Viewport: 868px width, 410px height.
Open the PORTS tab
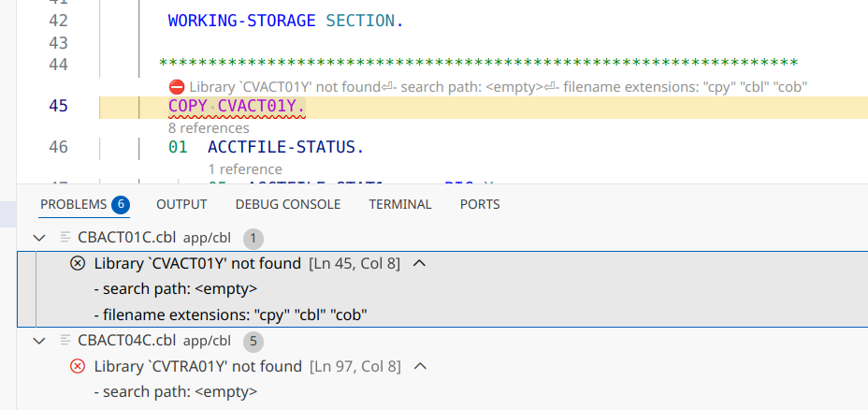tap(480, 204)
